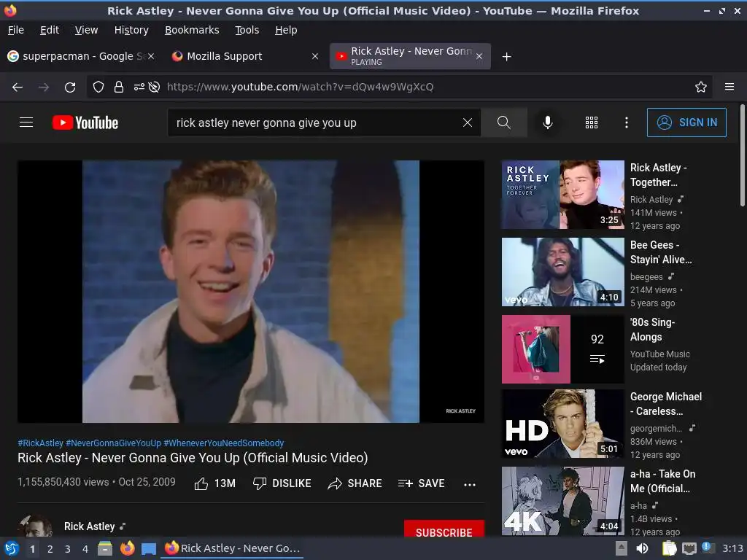Switch to workspace 2 in taskbar
The width and height of the screenshot is (747, 560).
50,549
